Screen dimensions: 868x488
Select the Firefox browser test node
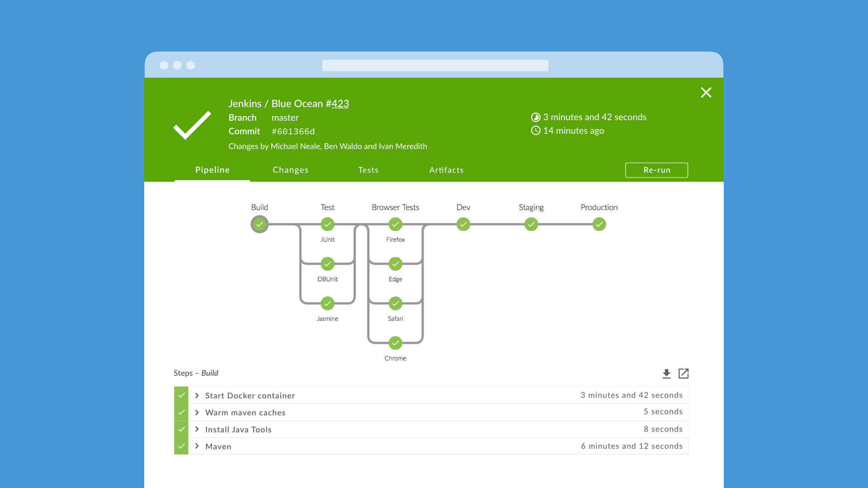[x=395, y=224]
